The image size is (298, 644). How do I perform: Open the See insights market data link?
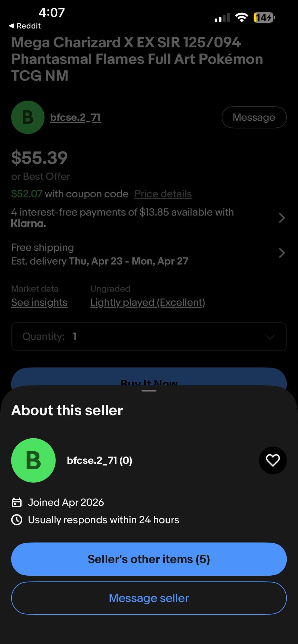(39, 302)
